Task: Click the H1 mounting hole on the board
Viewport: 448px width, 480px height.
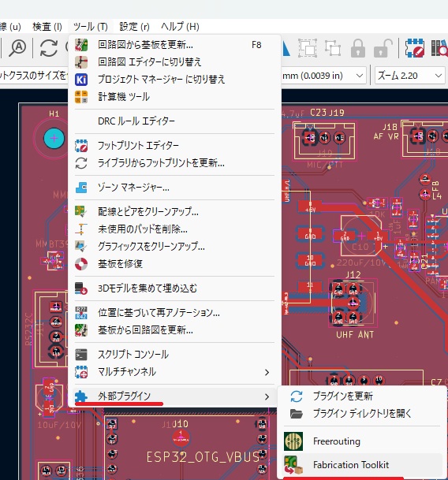Action: coord(54,139)
